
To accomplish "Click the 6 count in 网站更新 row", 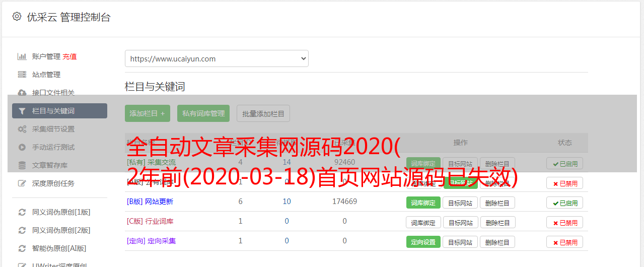I will point(240,202).
